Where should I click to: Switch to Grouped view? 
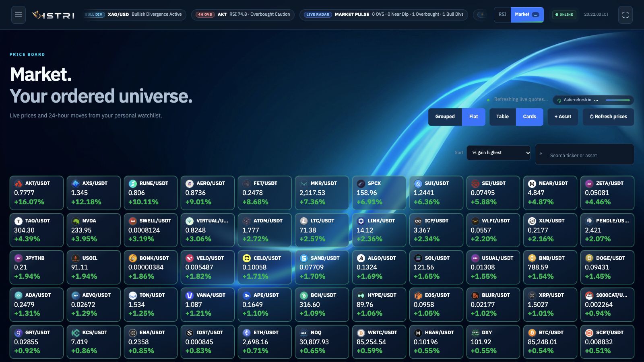tap(445, 117)
